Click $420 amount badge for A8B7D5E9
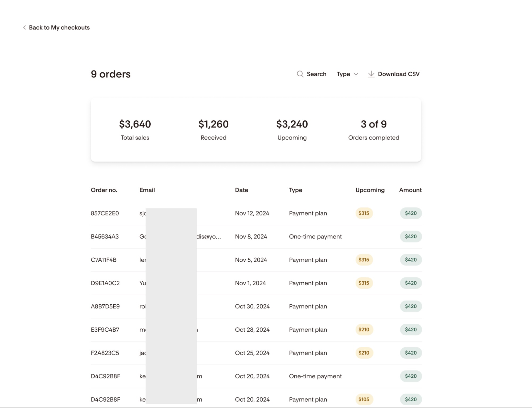532x408 pixels. (411, 306)
